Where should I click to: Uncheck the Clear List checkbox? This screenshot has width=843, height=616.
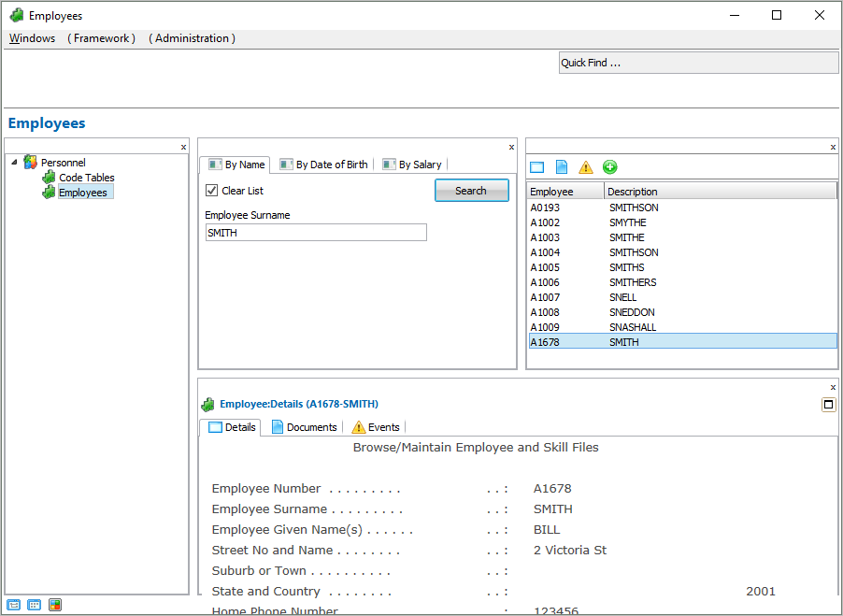[211, 191]
